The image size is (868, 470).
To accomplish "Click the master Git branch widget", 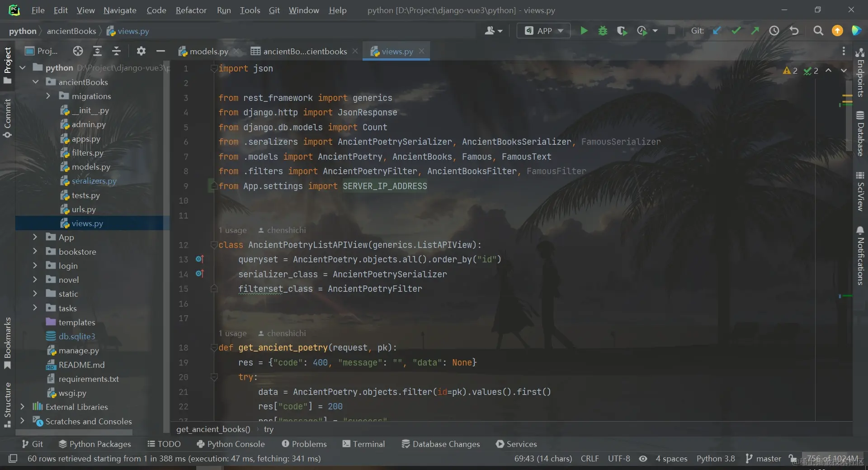I will (x=763, y=458).
